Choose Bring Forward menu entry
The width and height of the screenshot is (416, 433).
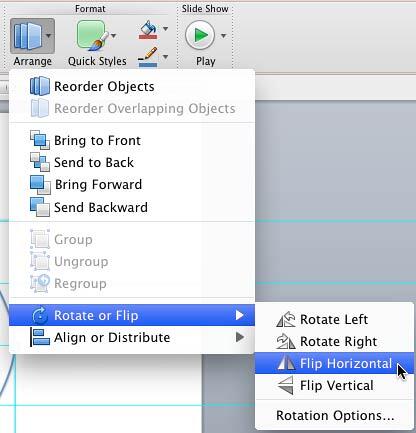tap(132, 184)
